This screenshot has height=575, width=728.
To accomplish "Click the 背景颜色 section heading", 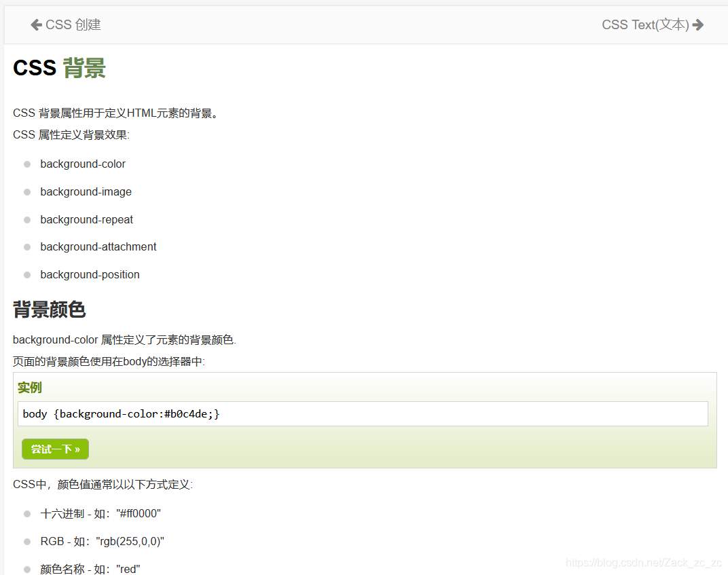I will (x=49, y=310).
